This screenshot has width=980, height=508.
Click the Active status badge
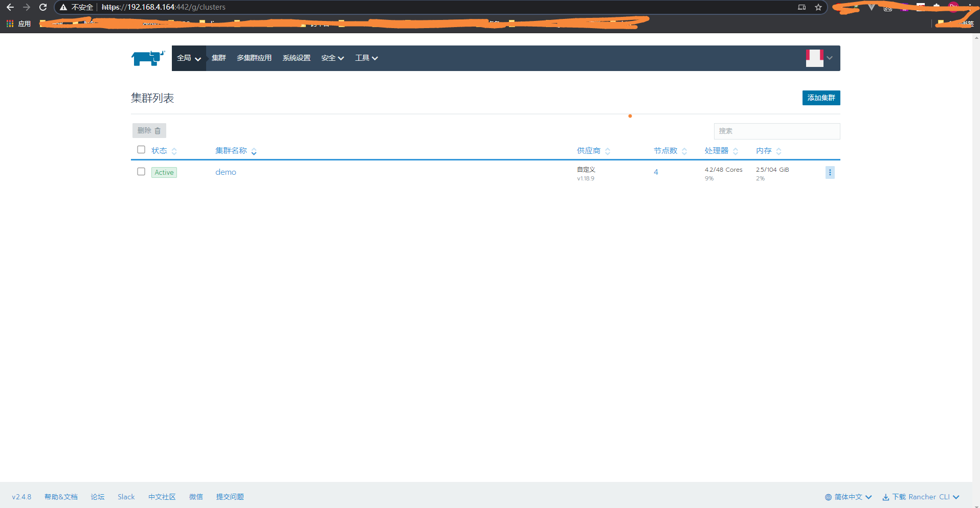164,173
